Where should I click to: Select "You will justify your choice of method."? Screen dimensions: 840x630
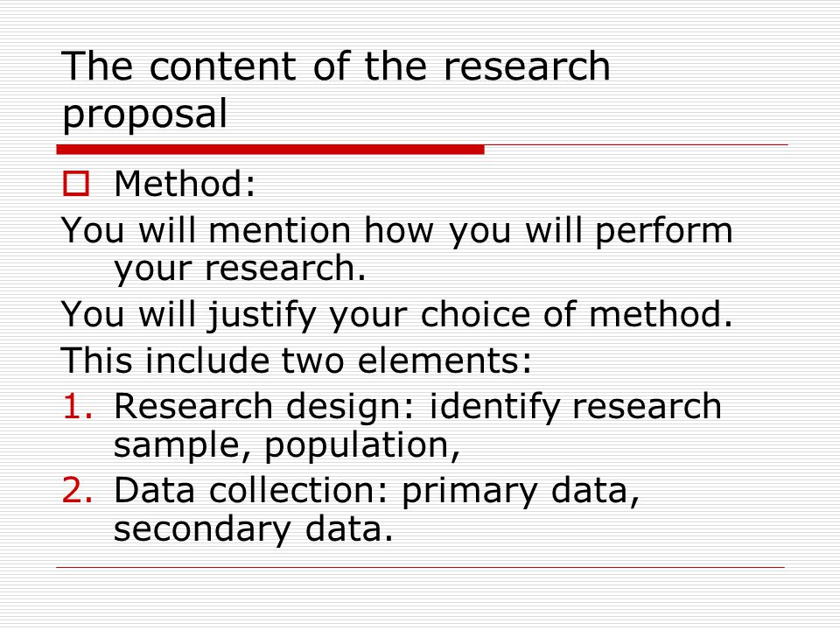(397, 314)
